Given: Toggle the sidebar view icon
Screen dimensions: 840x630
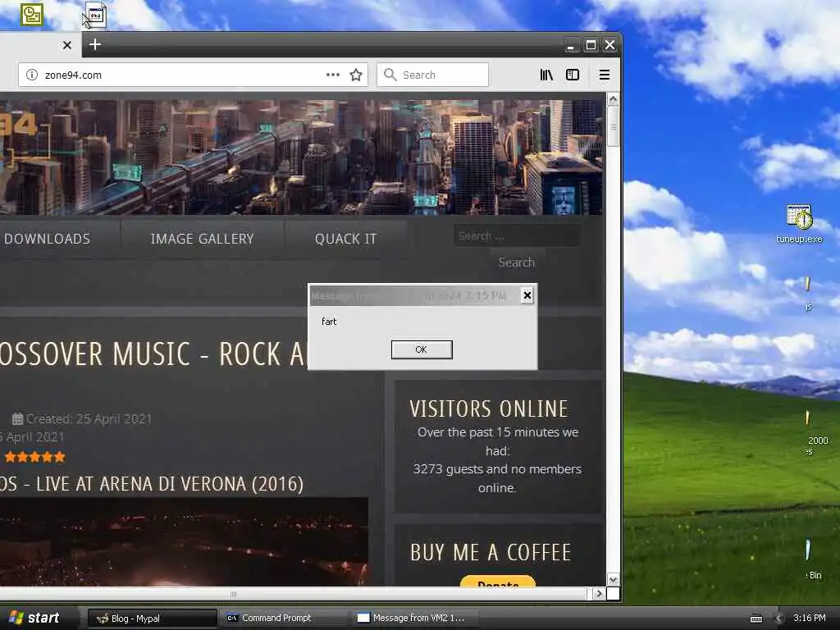Looking at the screenshot, I should tap(573, 75).
